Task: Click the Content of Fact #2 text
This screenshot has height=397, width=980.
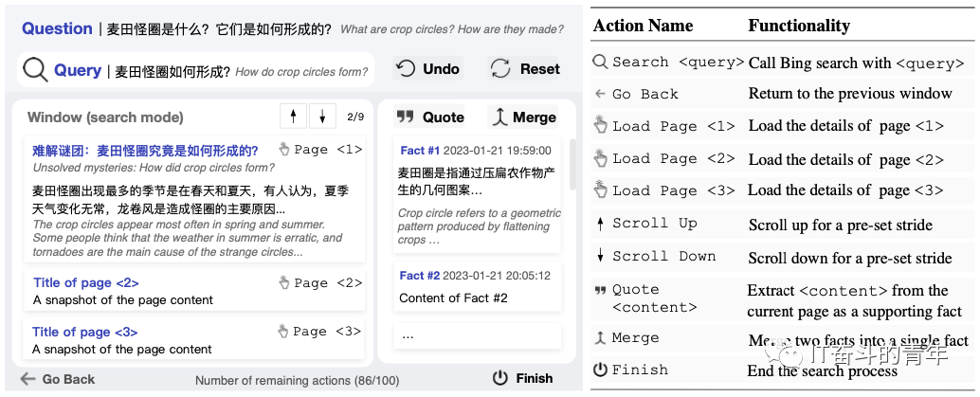Action: click(x=453, y=298)
